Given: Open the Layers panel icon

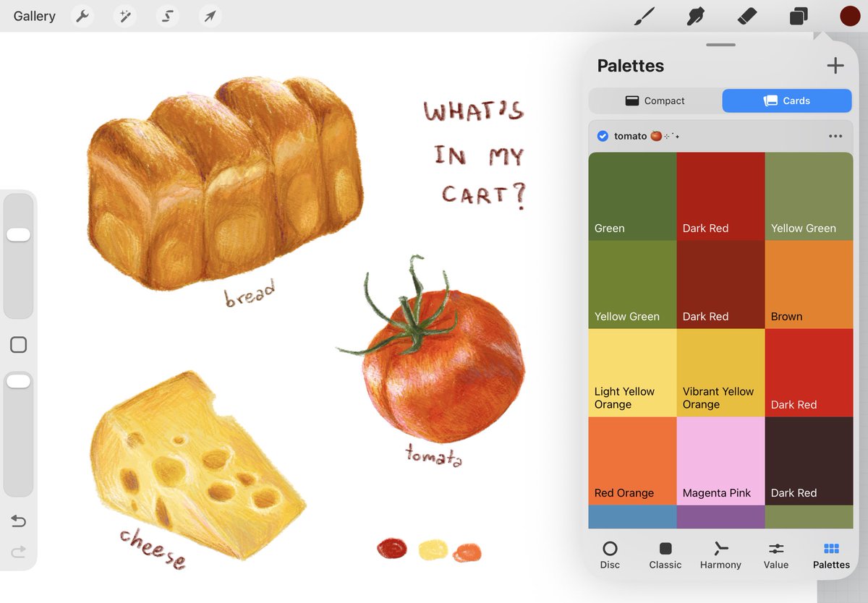Looking at the screenshot, I should 799,16.
